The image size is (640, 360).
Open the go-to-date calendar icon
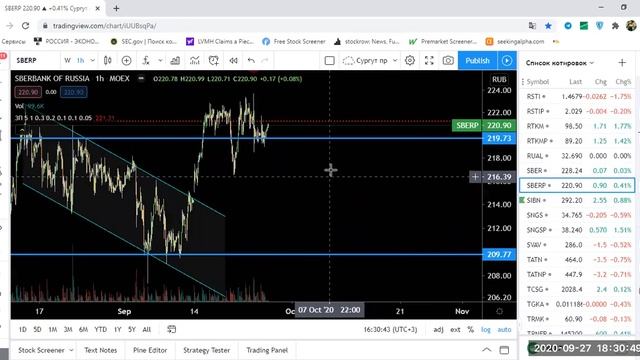point(171,329)
